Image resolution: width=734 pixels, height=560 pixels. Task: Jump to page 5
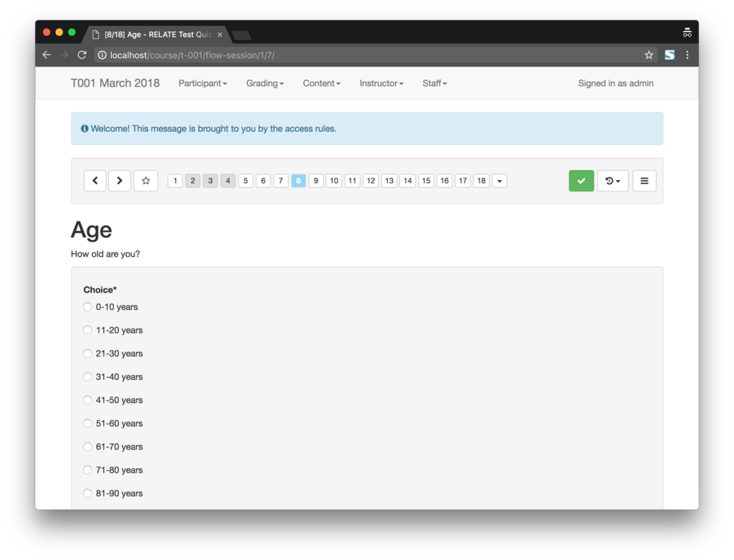pyautogui.click(x=245, y=181)
